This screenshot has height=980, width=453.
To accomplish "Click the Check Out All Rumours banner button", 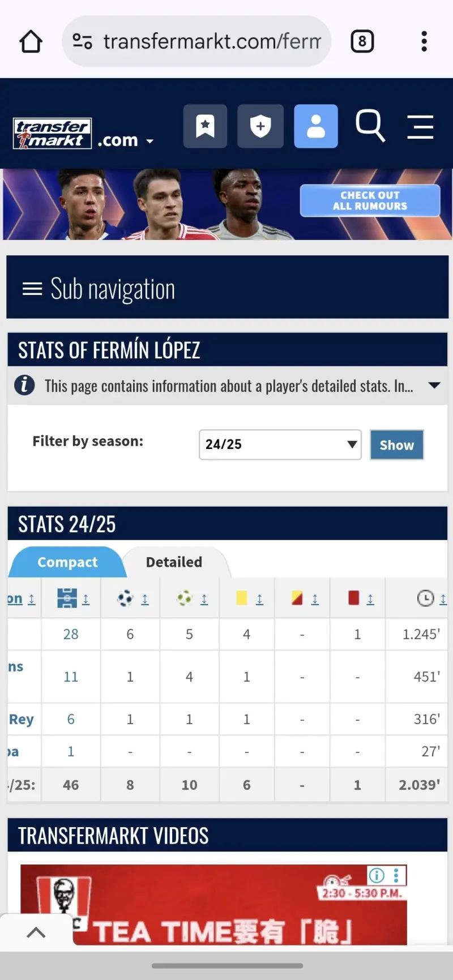I will [x=370, y=200].
